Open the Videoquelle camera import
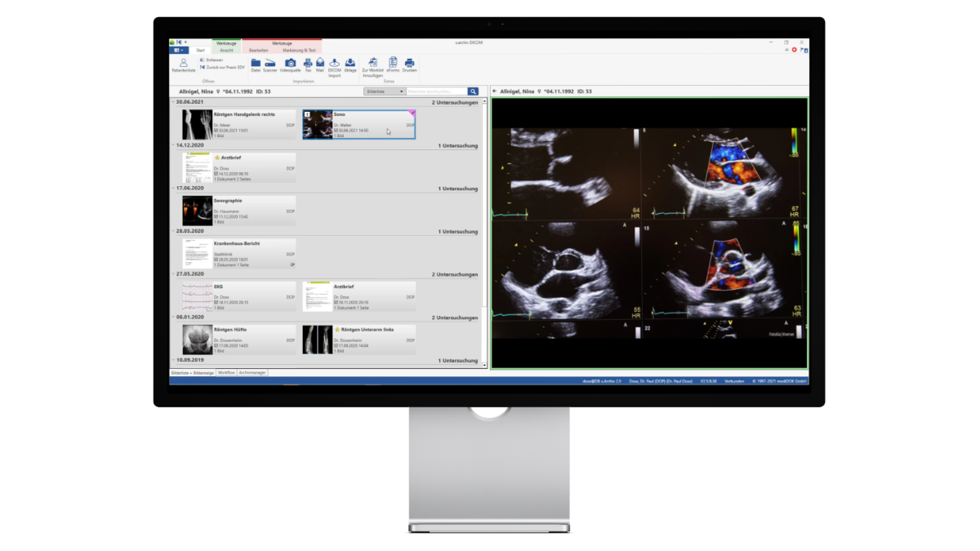The width and height of the screenshot is (980, 551). pos(290,65)
